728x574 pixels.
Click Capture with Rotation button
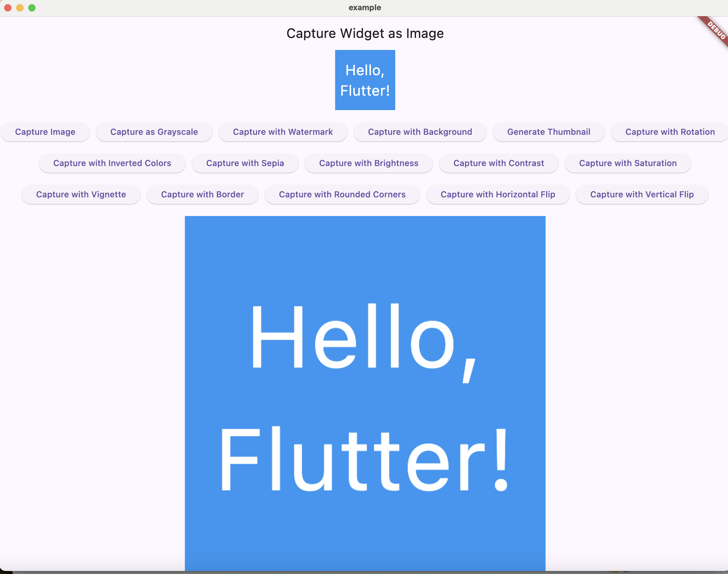670,132
